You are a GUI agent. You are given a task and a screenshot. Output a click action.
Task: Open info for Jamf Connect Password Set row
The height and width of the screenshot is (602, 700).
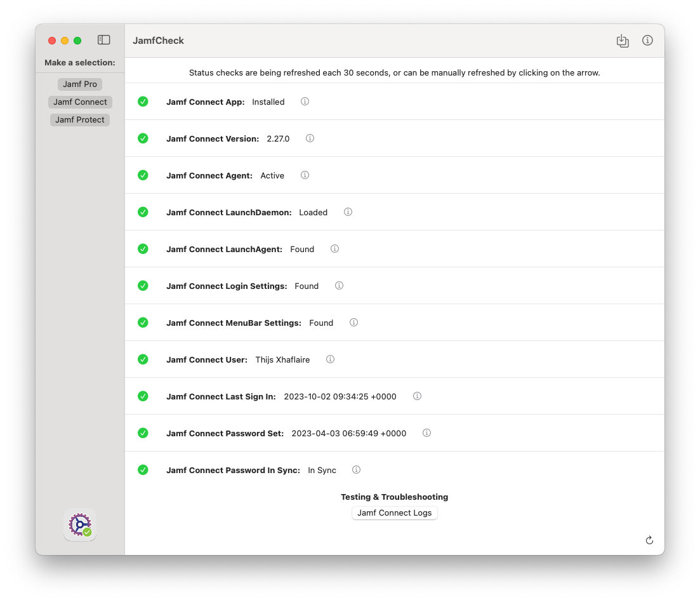pos(426,433)
